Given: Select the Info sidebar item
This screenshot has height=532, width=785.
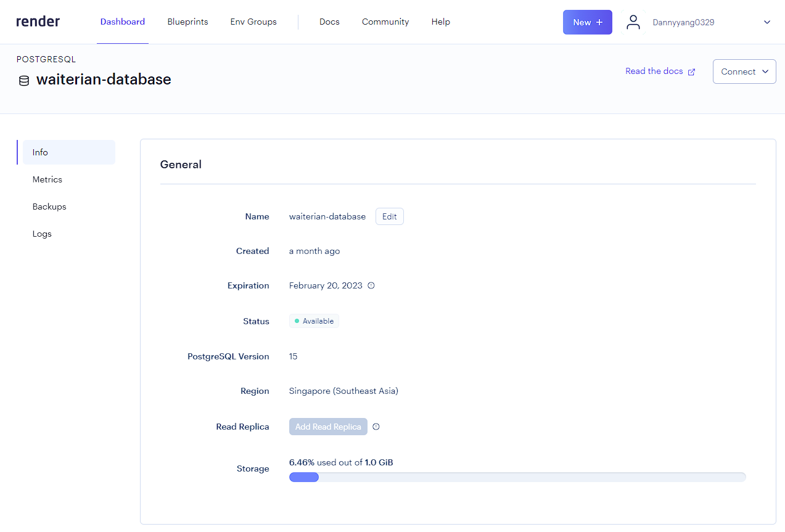Looking at the screenshot, I should tap(68, 152).
